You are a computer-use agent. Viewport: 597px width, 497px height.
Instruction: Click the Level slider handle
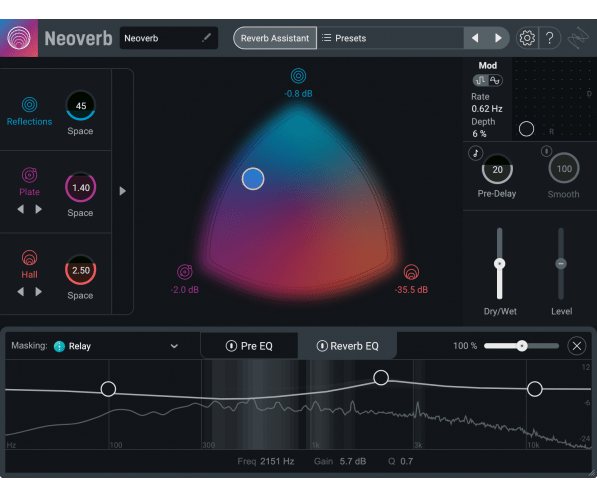[x=561, y=264]
